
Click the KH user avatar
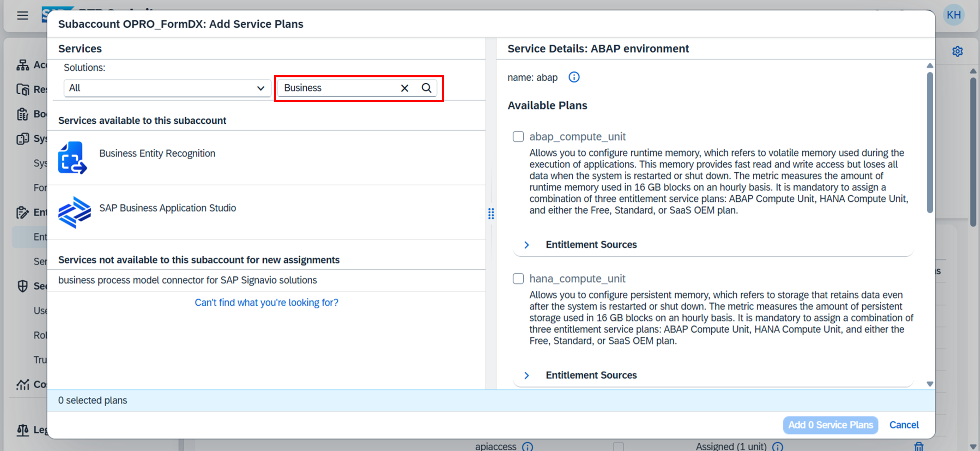pos(954,15)
